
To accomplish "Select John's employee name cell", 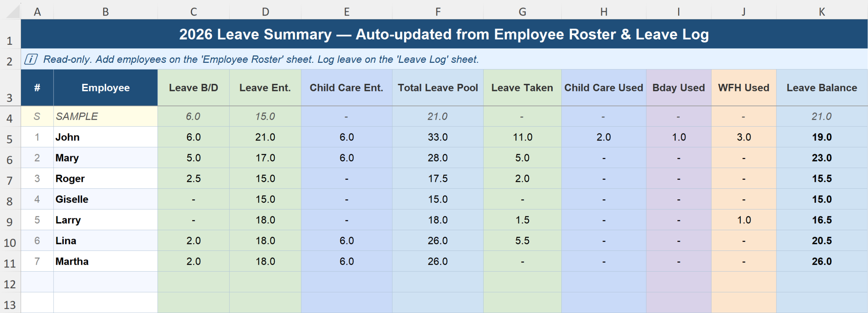I will pyautogui.click(x=105, y=137).
